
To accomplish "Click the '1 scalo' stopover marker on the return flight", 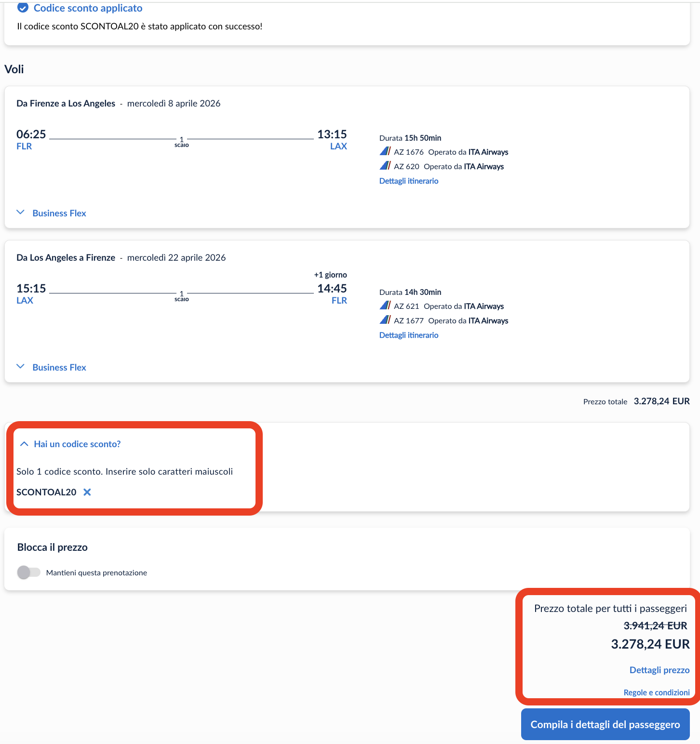I will [x=181, y=295].
